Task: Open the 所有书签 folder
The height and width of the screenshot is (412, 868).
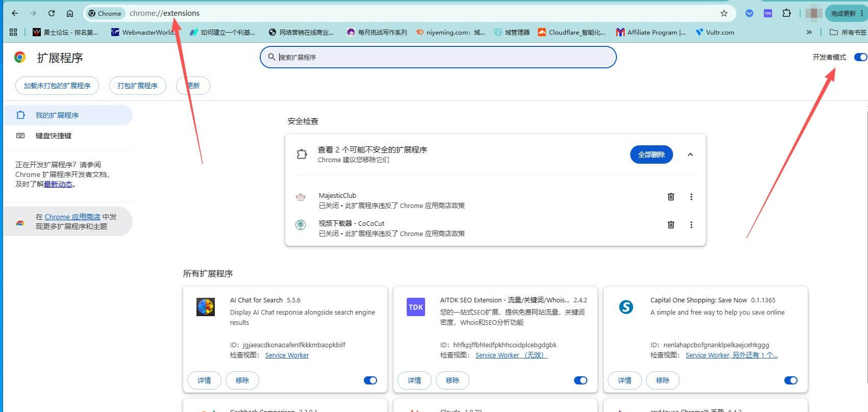Action: click(x=848, y=32)
